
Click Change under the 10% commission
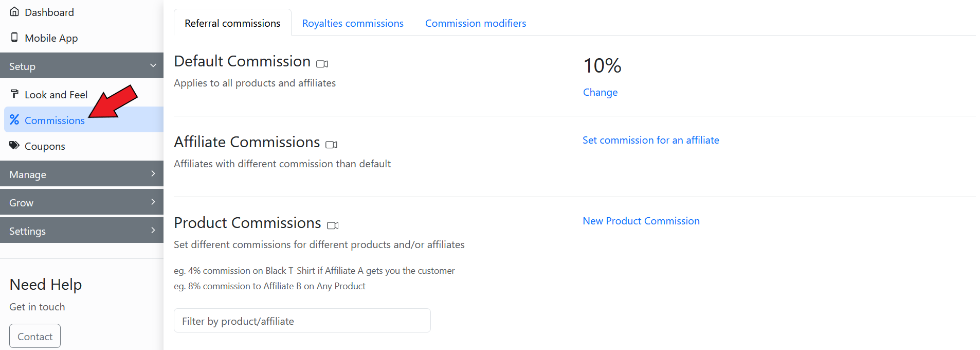[600, 92]
